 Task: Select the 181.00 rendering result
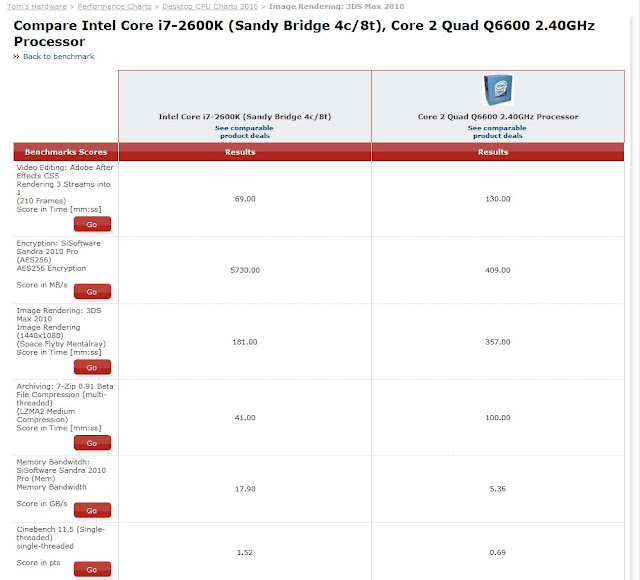245,342
